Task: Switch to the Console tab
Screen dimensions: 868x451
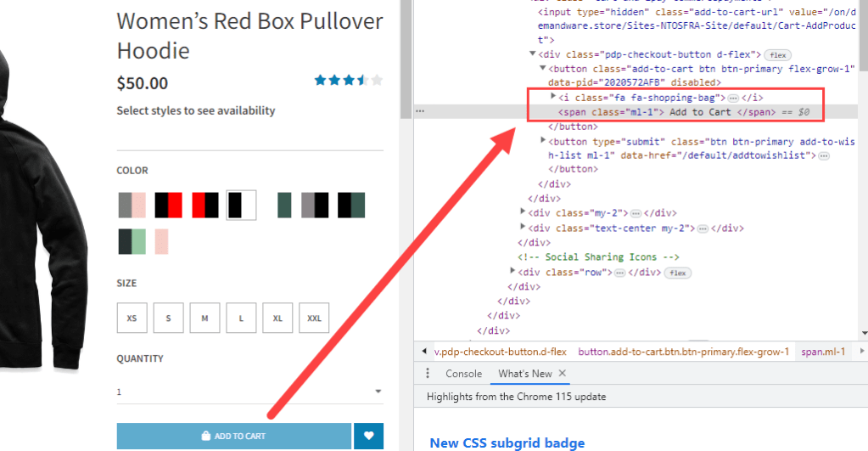Action: click(x=463, y=374)
